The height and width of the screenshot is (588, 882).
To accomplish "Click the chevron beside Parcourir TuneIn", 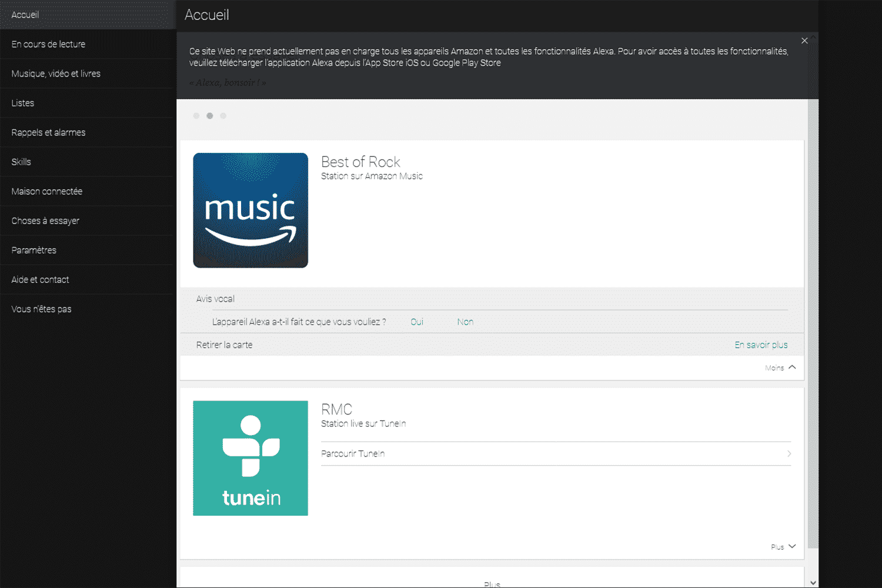I will 789,453.
